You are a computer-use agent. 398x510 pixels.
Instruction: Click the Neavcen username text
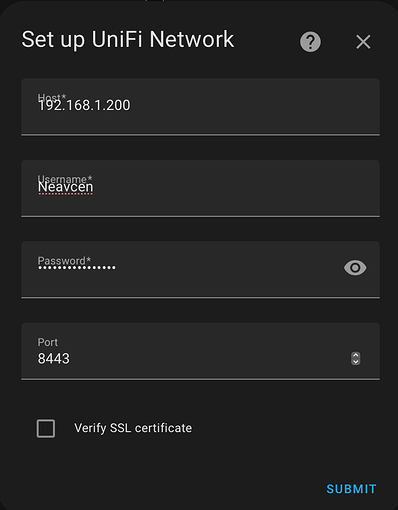point(65,187)
